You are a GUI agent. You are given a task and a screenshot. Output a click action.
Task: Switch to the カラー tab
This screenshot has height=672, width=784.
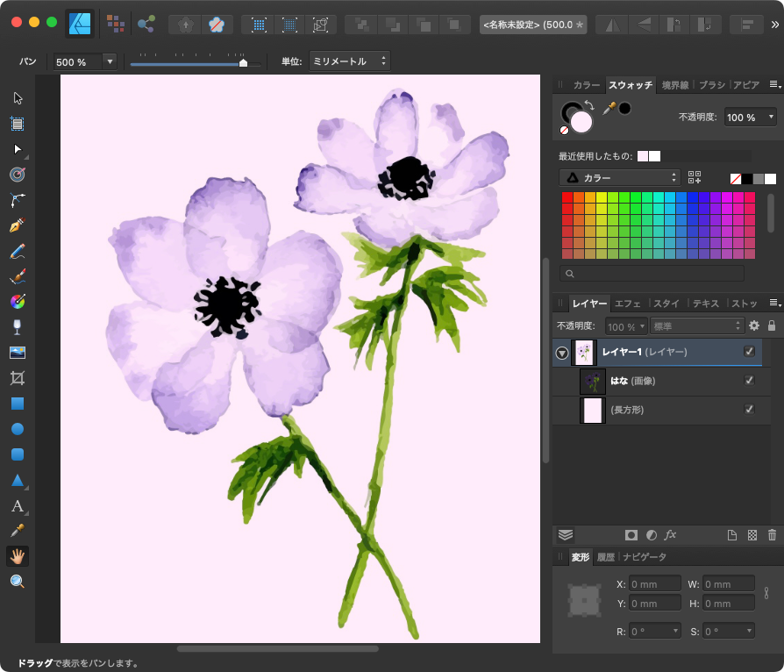[586, 85]
